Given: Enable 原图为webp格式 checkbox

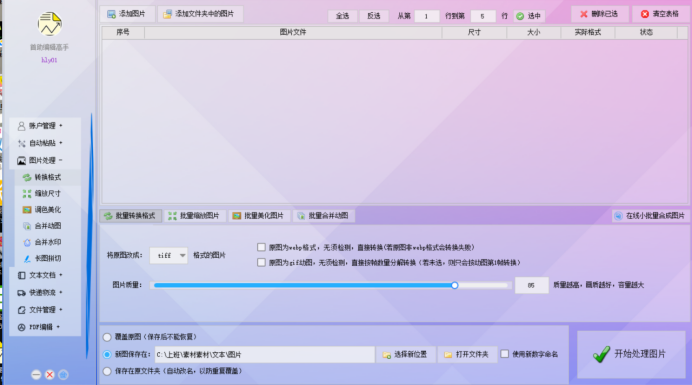Looking at the screenshot, I should coord(261,247).
